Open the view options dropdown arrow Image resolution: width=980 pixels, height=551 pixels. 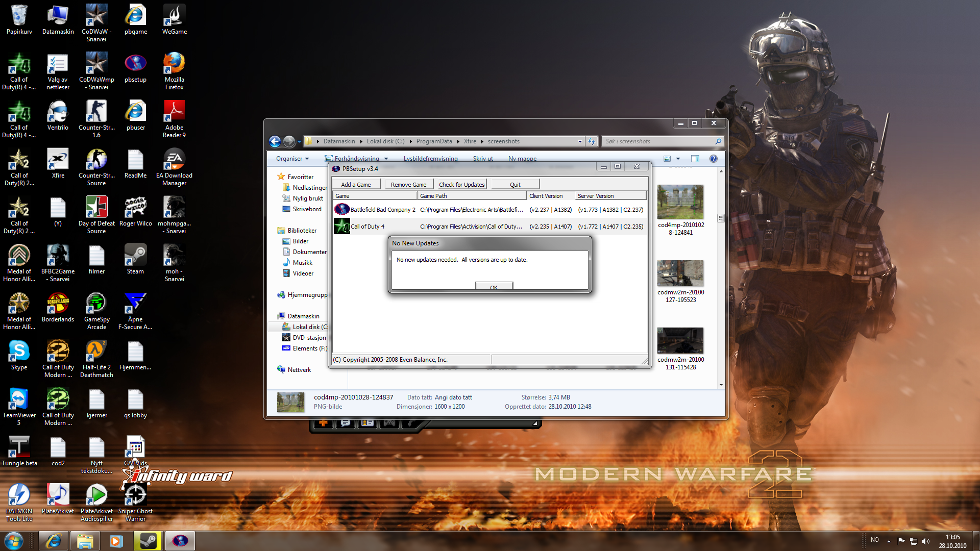(678, 159)
